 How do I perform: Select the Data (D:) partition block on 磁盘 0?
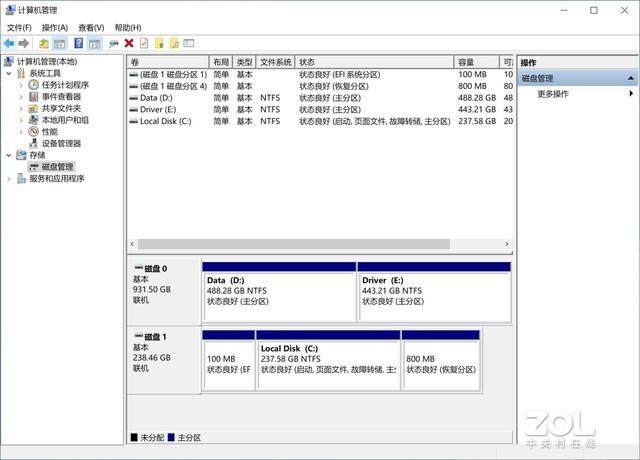point(279,292)
